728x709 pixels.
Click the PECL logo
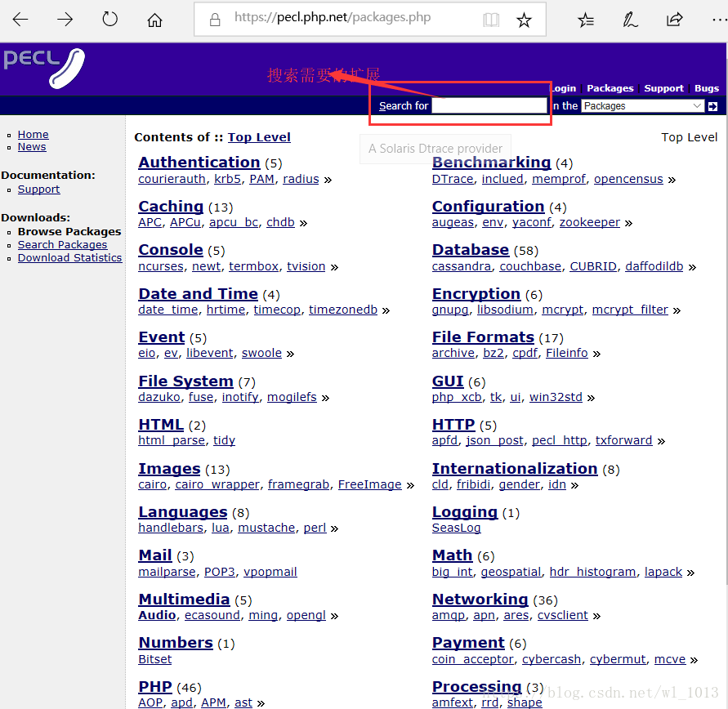(x=45, y=69)
